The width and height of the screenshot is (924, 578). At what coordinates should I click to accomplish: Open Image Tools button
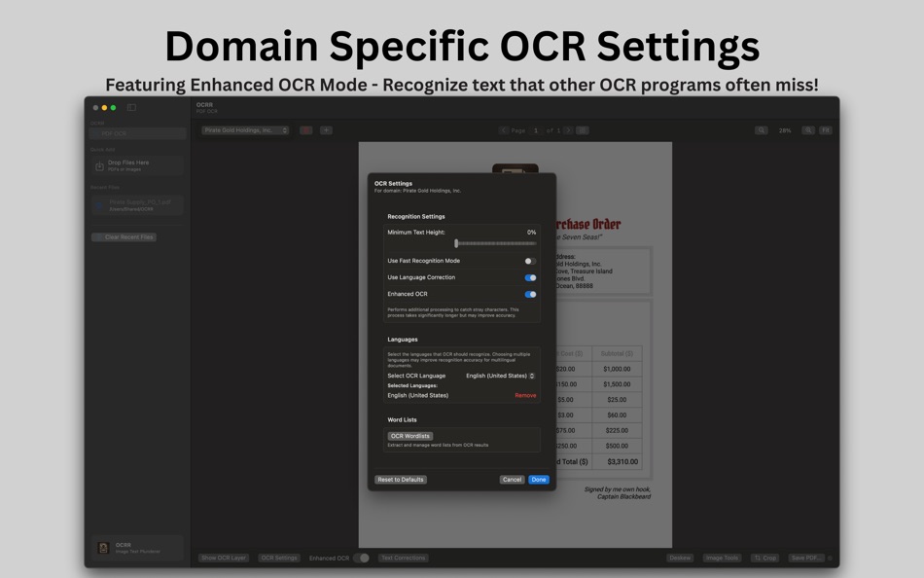[722, 558]
